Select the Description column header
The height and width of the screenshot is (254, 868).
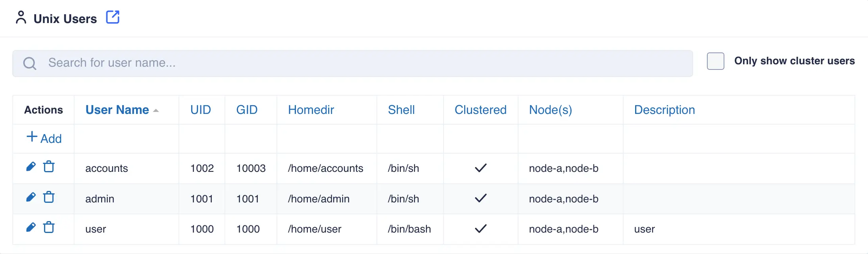point(664,110)
